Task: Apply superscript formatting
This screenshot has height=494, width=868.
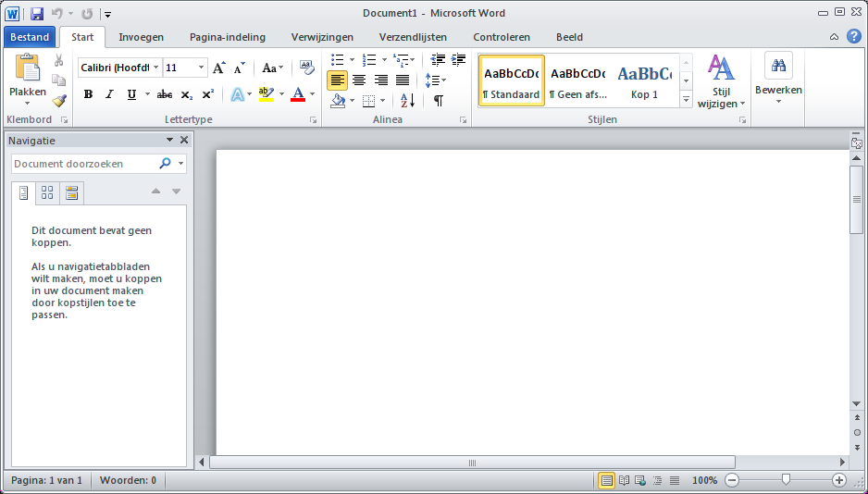Action: 207,94
